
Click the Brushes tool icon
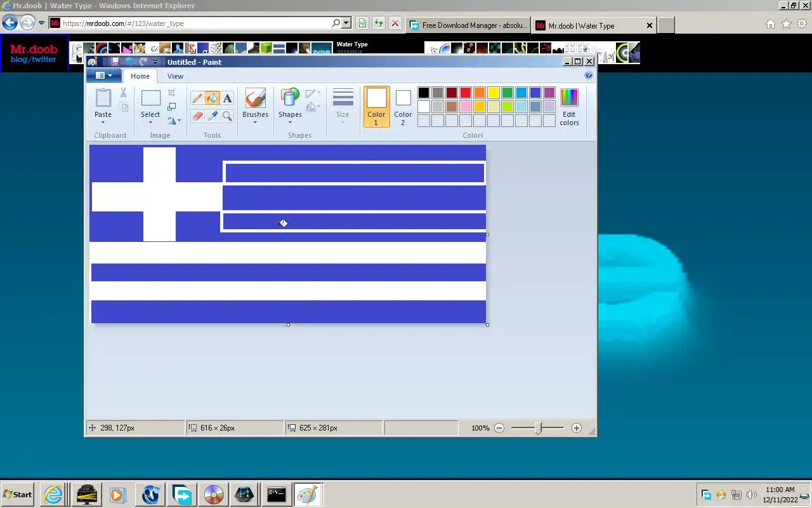tap(255, 98)
